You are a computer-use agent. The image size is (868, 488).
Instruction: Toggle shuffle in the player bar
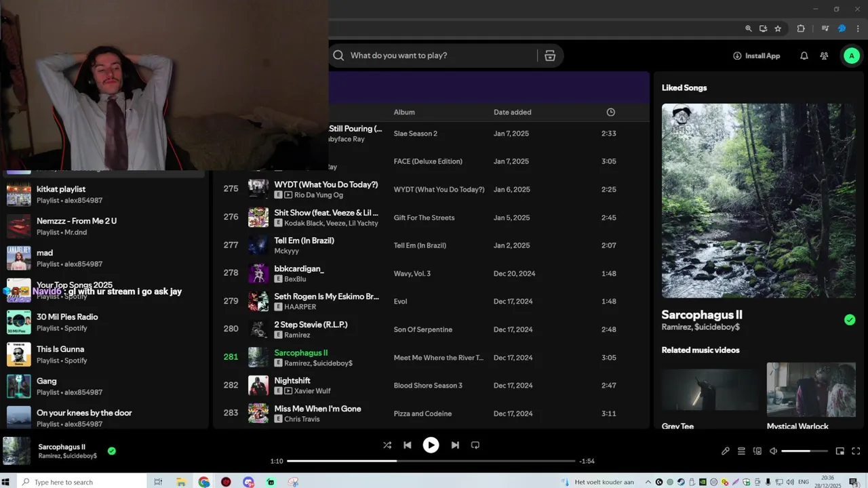click(x=387, y=445)
